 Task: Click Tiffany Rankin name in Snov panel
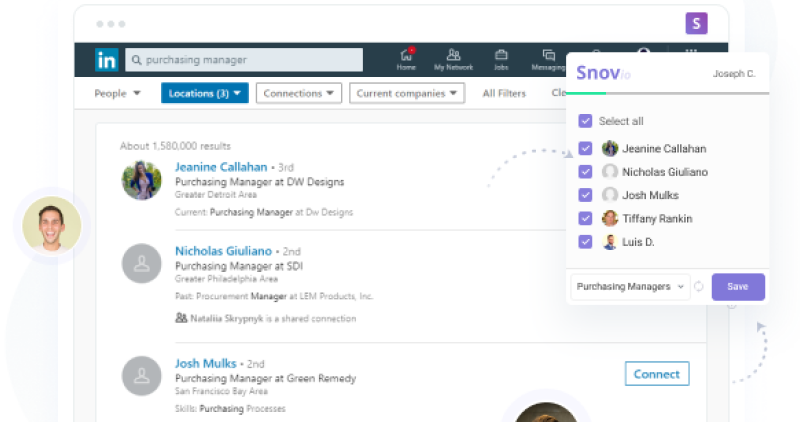click(x=657, y=218)
